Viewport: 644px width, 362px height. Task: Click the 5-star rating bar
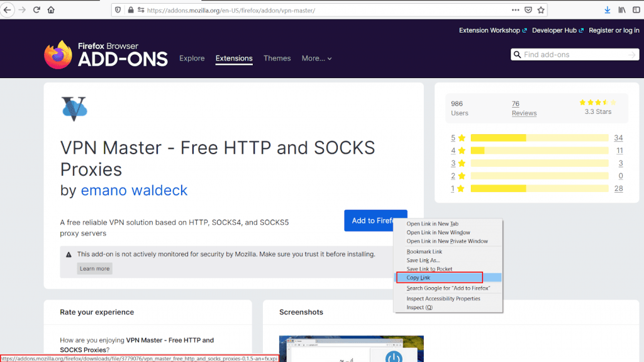click(x=539, y=138)
